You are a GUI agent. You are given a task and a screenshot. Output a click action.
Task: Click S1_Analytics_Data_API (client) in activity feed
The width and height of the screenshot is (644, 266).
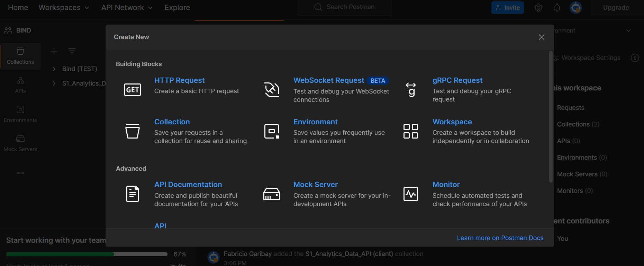(349, 254)
